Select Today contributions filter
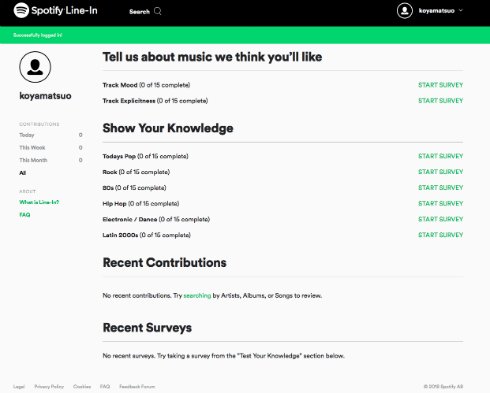Viewport: 490px width, 393px height. (x=27, y=135)
